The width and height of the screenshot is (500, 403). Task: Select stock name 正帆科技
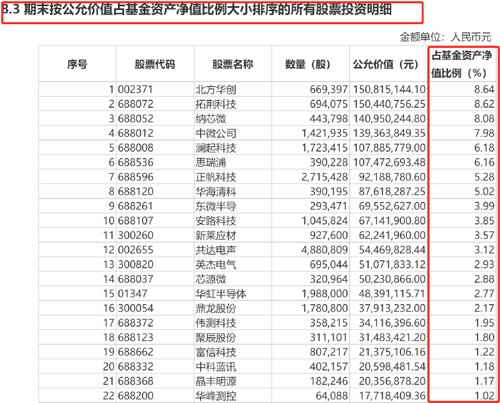[x=216, y=177]
